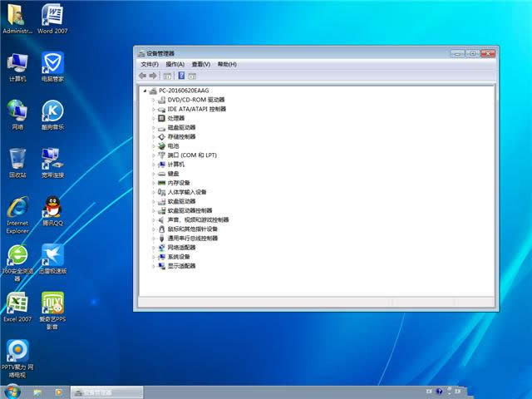Launch Internet Explorer from the desktop
This screenshot has height=399, width=532.
(x=17, y=215)
